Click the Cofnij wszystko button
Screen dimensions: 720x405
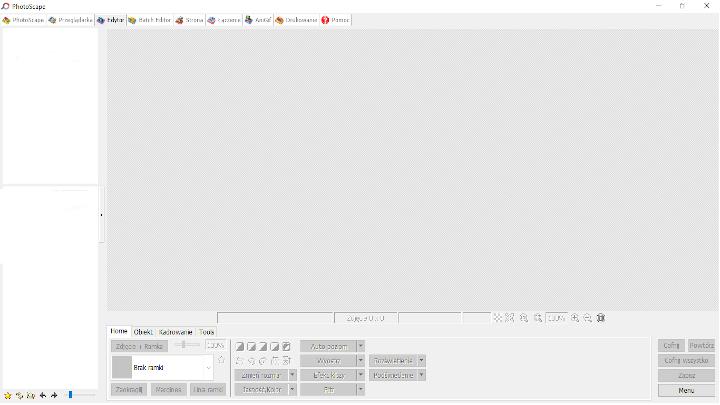click(x=686, y=360)
